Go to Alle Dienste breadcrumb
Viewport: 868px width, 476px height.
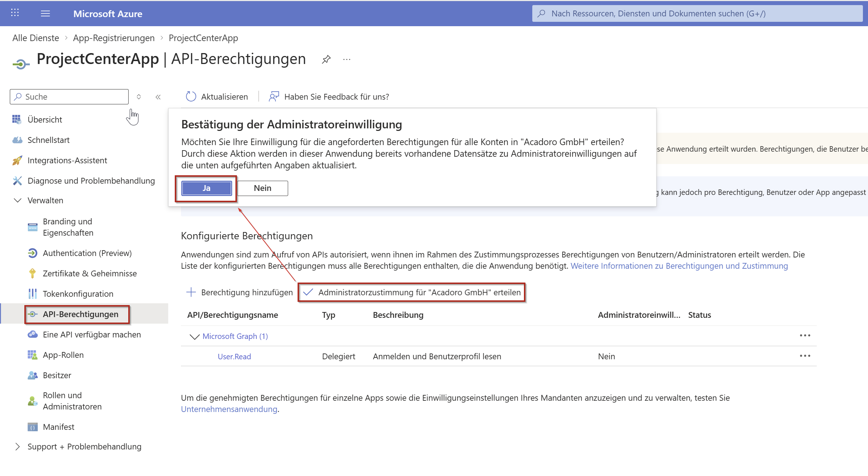(36, 38)
